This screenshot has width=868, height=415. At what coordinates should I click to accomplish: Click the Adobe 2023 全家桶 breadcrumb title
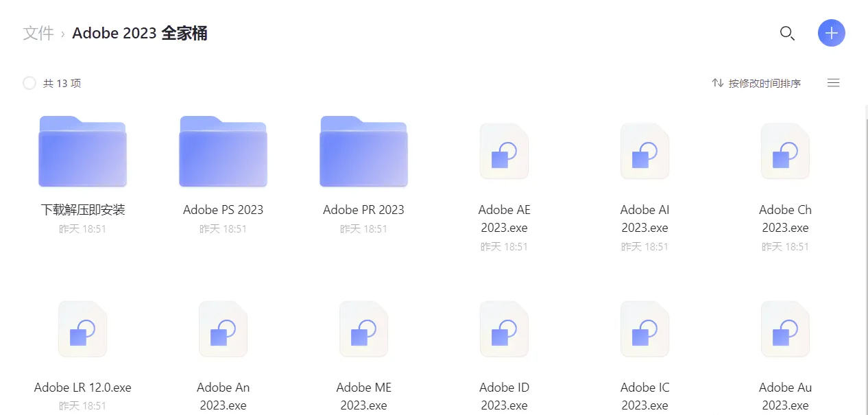pos(140,33)
